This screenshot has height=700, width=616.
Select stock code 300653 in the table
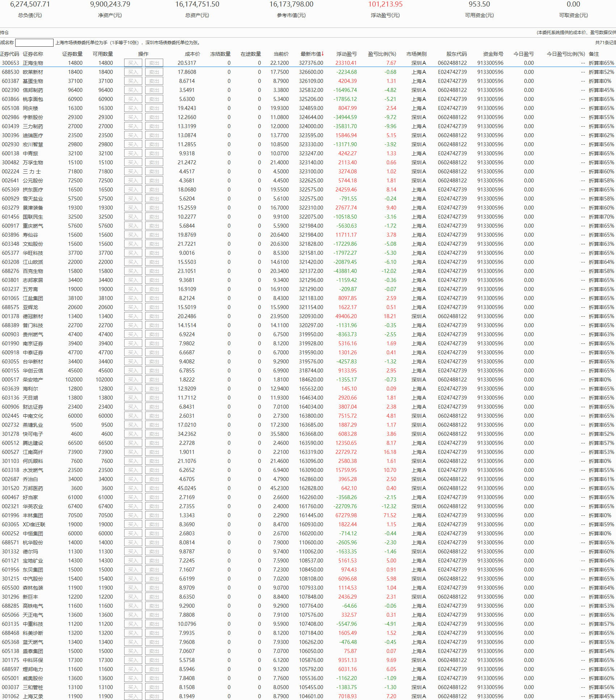[10, 63]
